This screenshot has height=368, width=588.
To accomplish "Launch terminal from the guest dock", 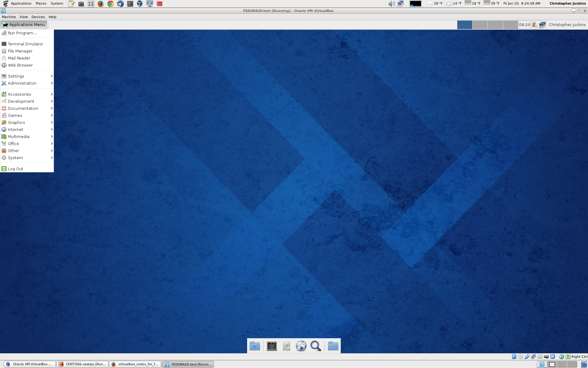I will tap(272, 346).
